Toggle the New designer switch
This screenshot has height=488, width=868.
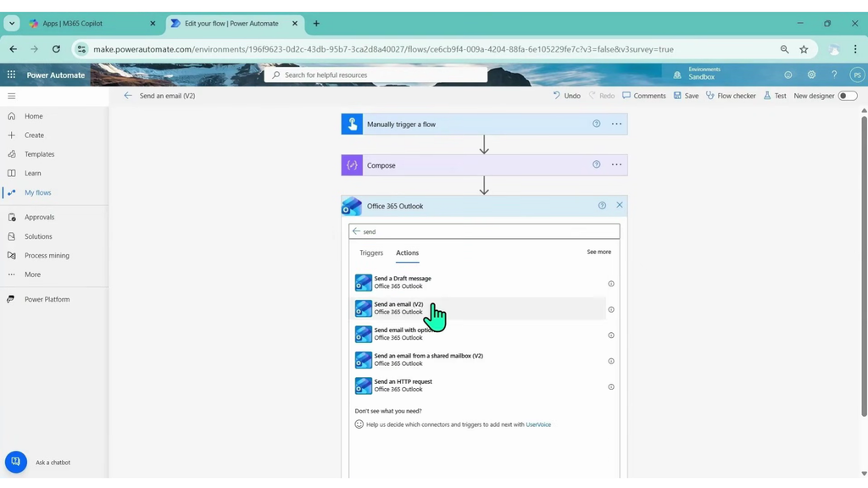(x=847, y=96)
